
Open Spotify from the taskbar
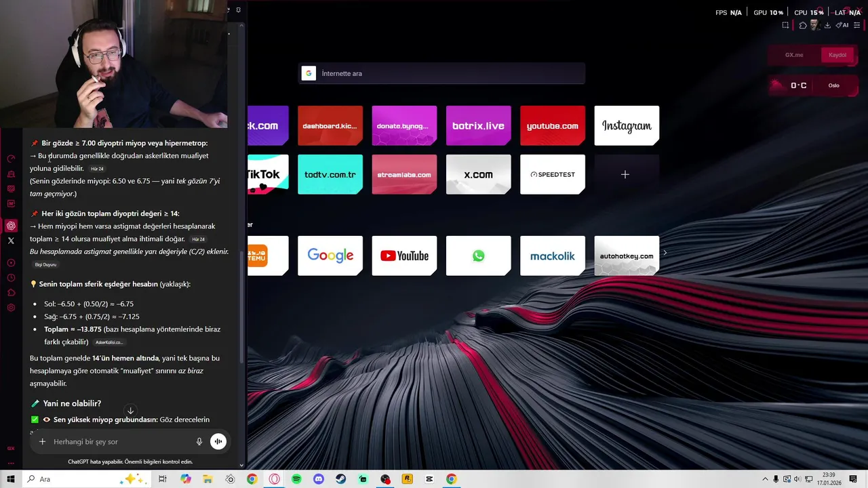click(296, 479)
